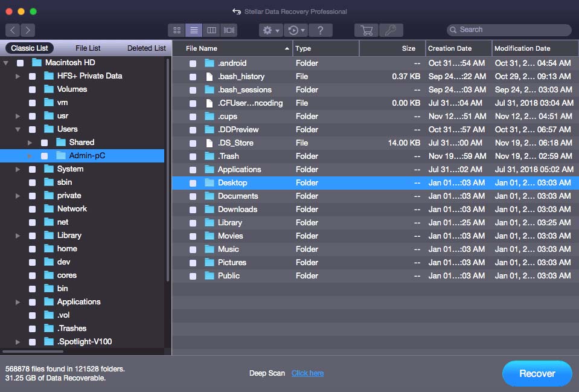Click the .CFUser...ncoding file icon
The width and height of the screenshot is (579, 392).
pos(210,103)
